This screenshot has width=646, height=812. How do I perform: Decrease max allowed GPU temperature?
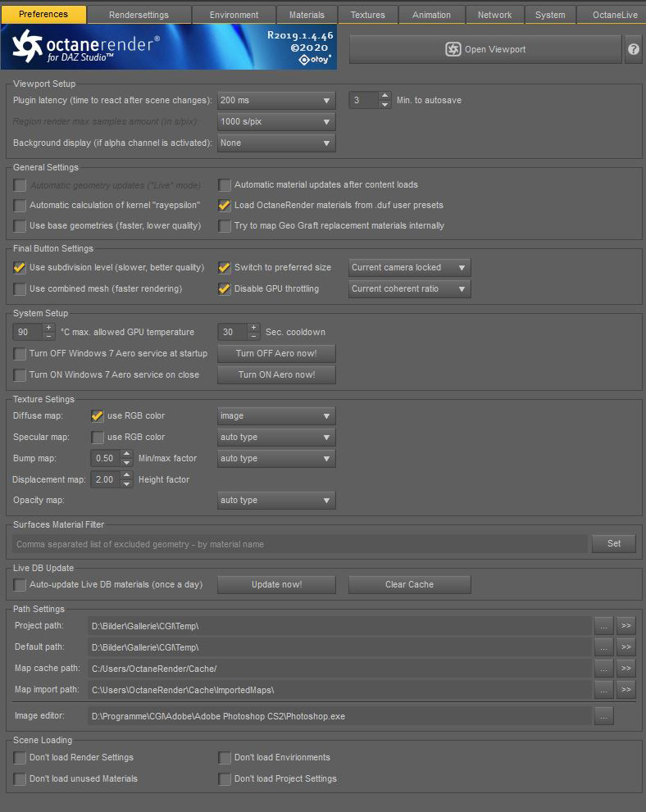(48, 336)
